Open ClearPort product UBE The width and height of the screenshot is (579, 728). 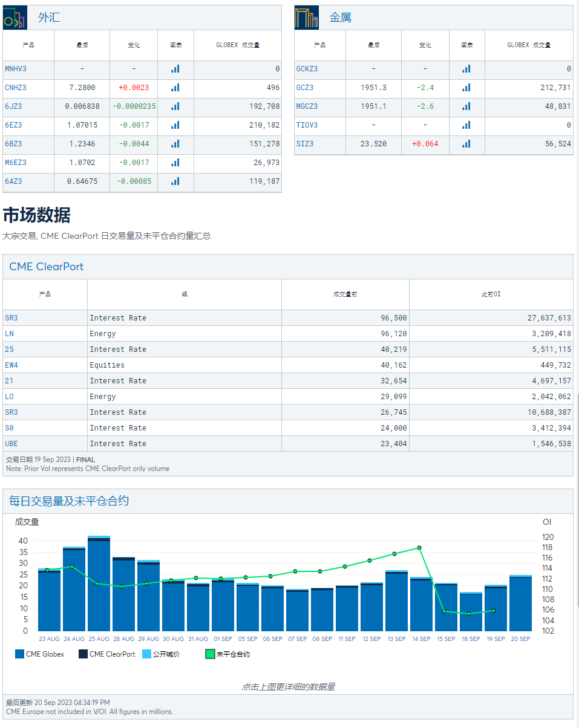[x=11, y=444]
